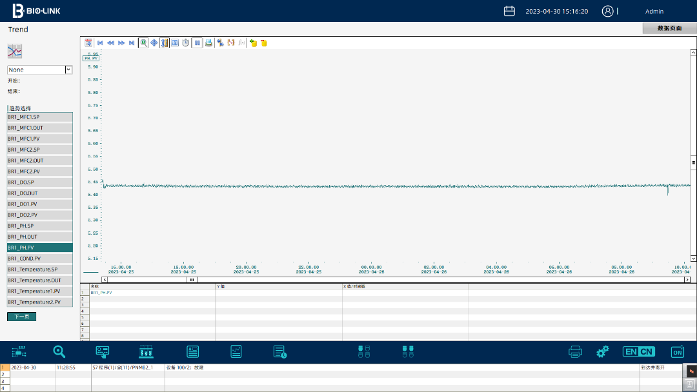Toggle language to EN

pos(631,352)
